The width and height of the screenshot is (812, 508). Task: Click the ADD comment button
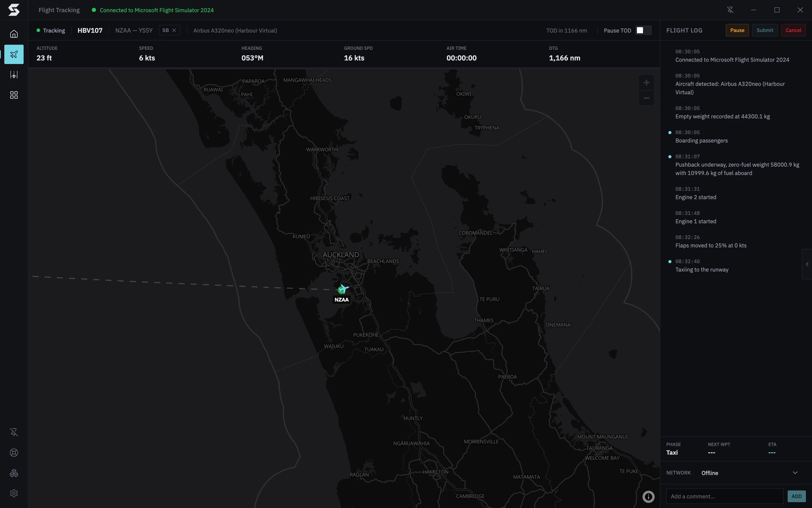796,496
